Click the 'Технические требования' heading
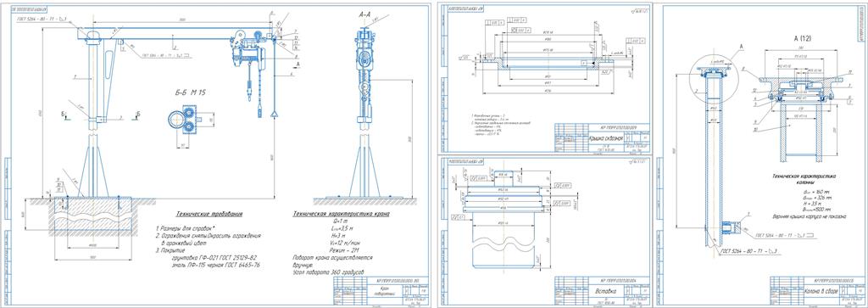The height and width of the screenshot is (308, 868). [x=209, y=214]
